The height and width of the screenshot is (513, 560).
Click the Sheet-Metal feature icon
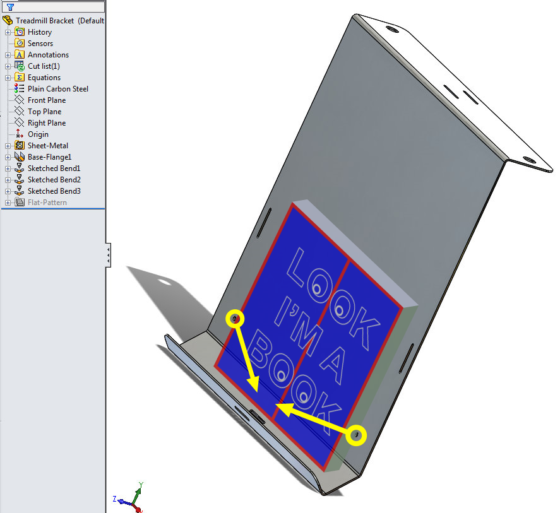coord(19,145)
